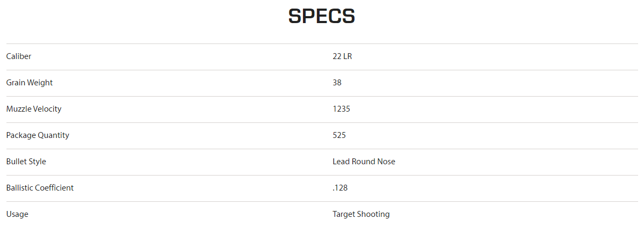Image resolution: width=644 pixels, height=226 pixels.
Task: Click the ballistic coefficient value .128
Action: click(340, 188)
